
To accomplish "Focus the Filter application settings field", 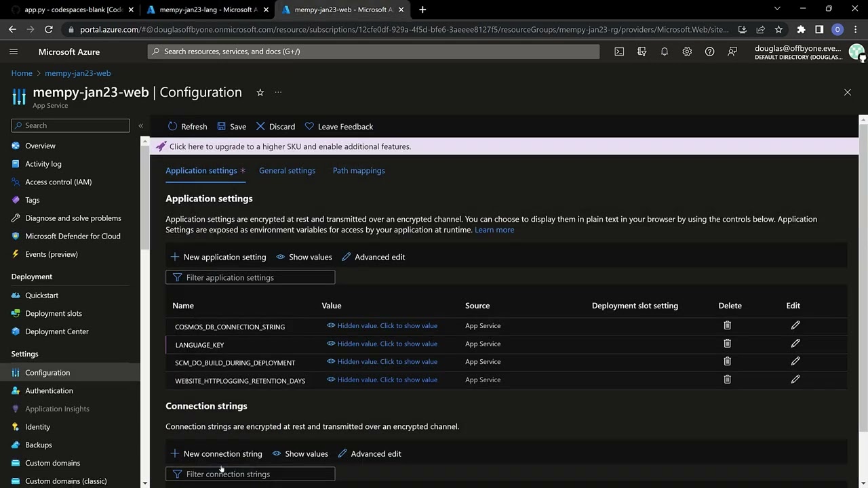I will click(x=250, y=277).
